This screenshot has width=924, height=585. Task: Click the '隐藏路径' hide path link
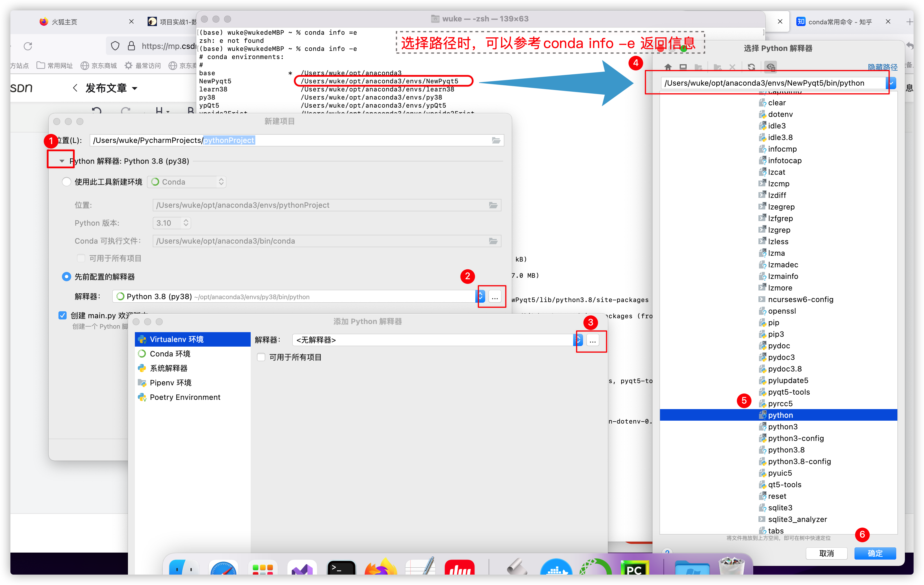pos(882,67)
